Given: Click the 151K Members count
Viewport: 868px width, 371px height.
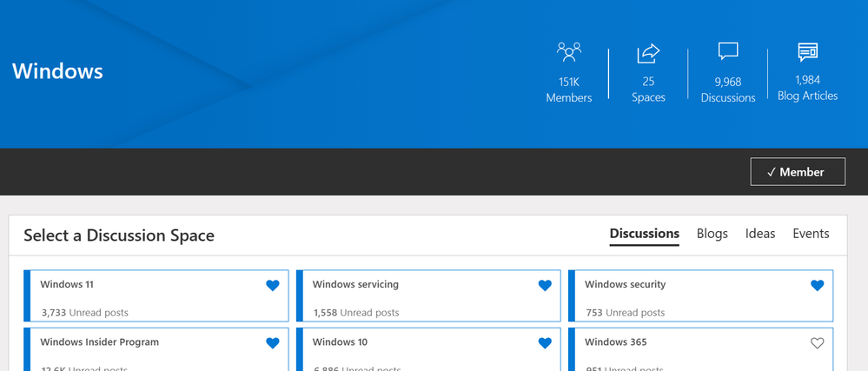Looking at the screenshot, I should point(569,89).
